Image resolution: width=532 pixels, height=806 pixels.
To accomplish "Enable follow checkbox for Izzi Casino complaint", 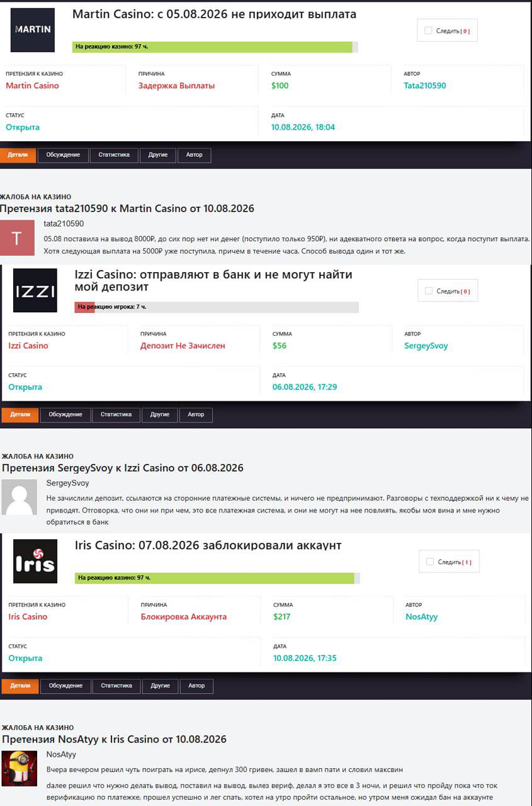I will coord(429,291).
